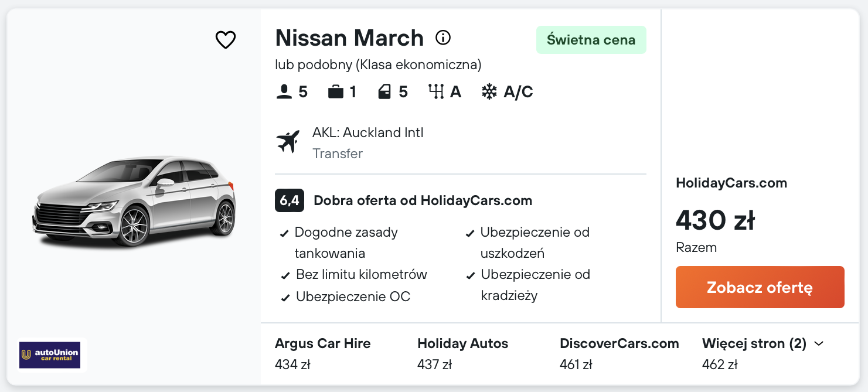Click the airplane pickup location icon
868x392 pixels.
click(x=288, y=142)
